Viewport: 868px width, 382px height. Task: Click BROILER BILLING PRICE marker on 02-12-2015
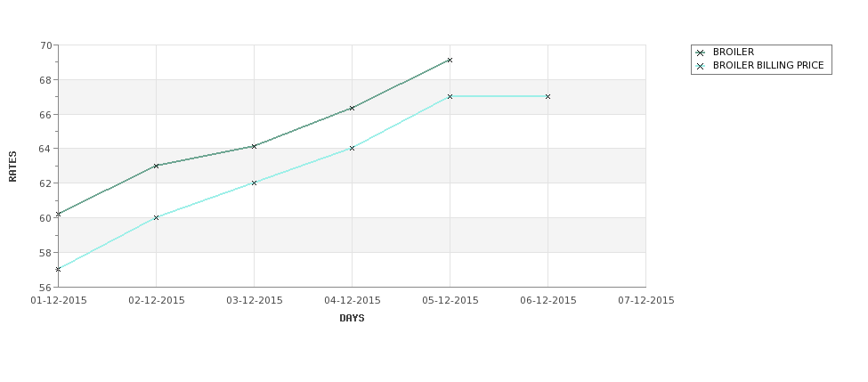156,217
